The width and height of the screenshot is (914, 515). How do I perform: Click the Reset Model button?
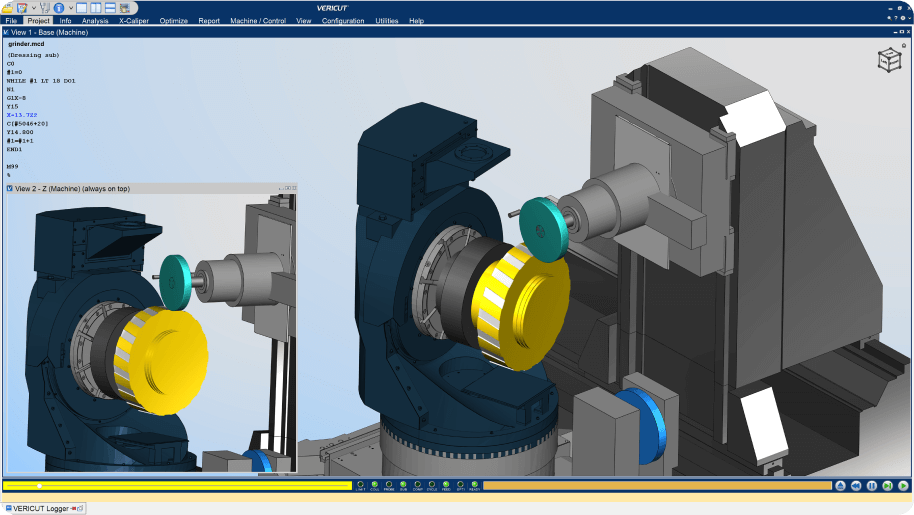841,486
